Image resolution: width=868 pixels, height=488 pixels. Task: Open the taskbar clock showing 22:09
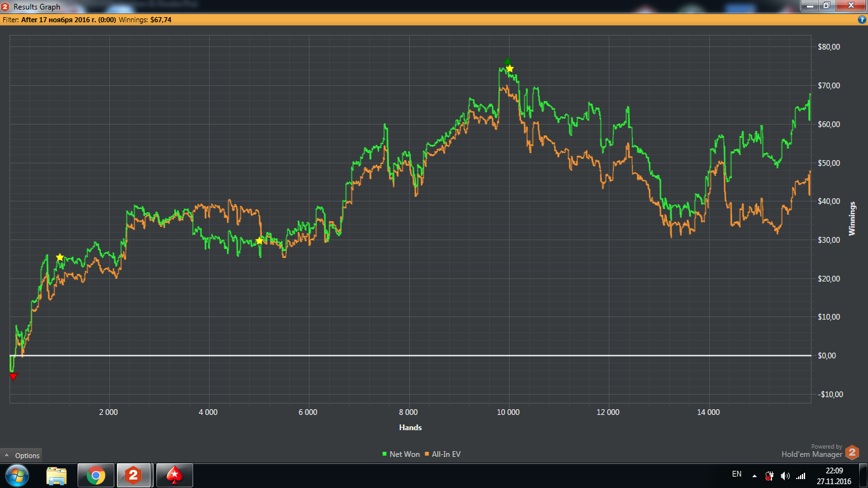pyautogui.click(x=834, y=475)
